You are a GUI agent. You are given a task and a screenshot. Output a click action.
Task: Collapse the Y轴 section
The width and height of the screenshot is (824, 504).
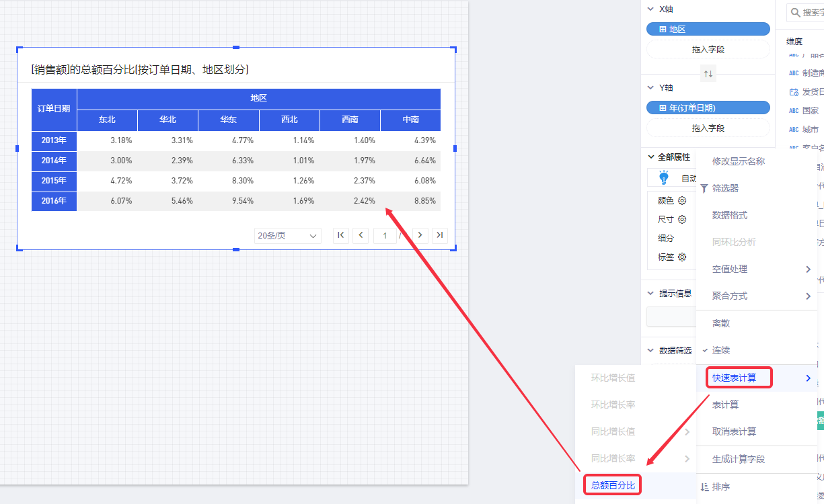(650, 87)
